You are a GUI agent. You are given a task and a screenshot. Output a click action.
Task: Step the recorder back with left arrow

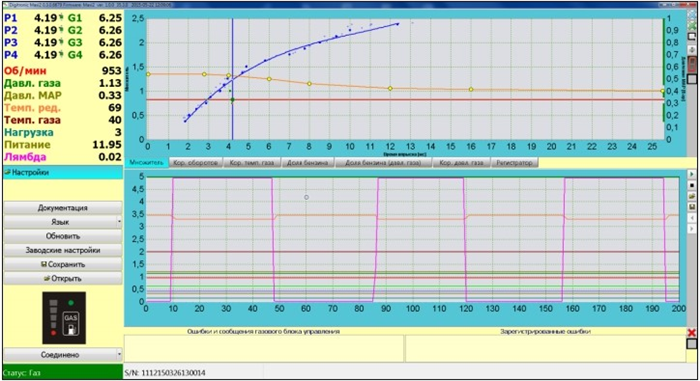point(692,218)
